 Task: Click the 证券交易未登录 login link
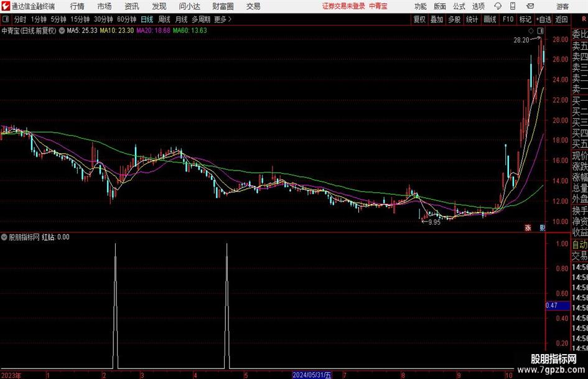(343, 6)
